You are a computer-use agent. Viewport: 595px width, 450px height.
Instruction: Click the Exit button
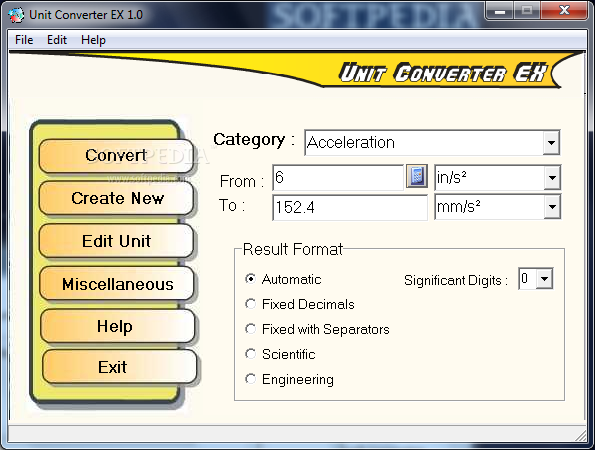point(119,367)
